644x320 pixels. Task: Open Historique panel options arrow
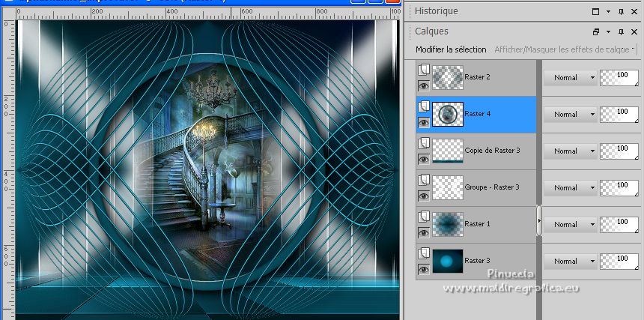coord(608,12)
